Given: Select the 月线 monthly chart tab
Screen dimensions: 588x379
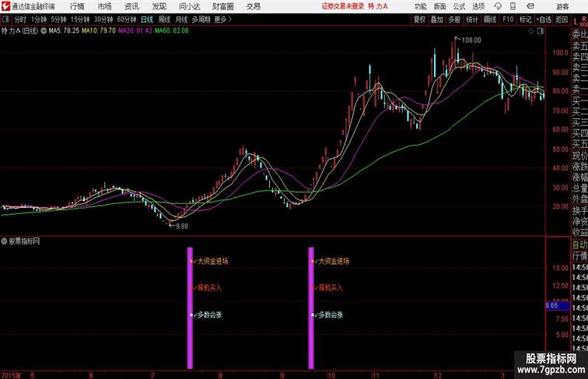Looking at the screenshot, I should 181,19.
